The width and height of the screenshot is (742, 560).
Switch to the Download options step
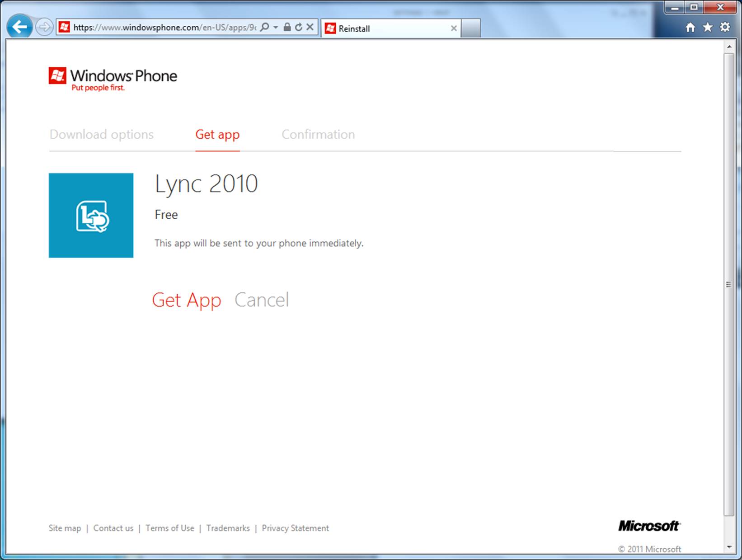coord(102,134)
